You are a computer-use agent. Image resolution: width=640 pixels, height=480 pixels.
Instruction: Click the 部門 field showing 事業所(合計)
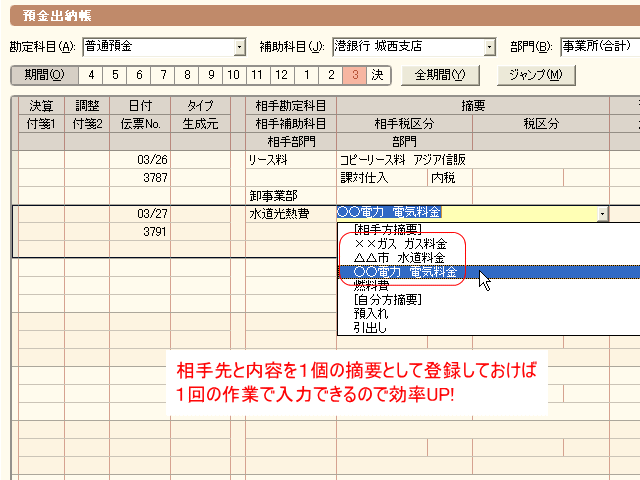[x=600, y=47]
